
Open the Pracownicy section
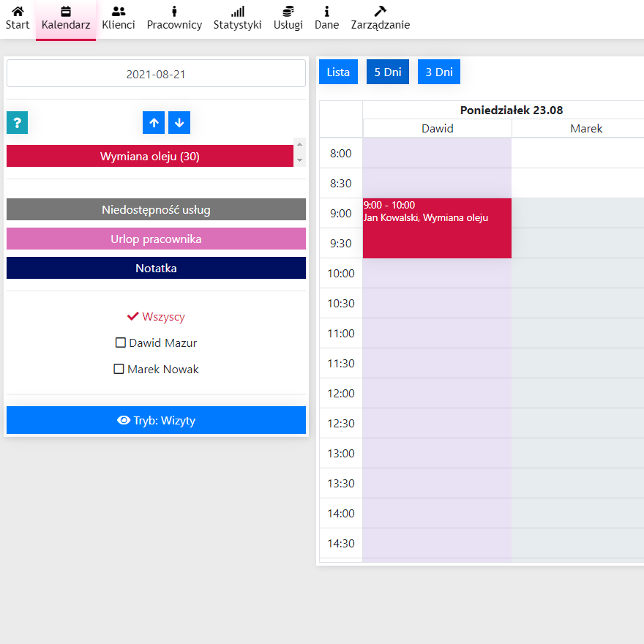pos(174,19)
